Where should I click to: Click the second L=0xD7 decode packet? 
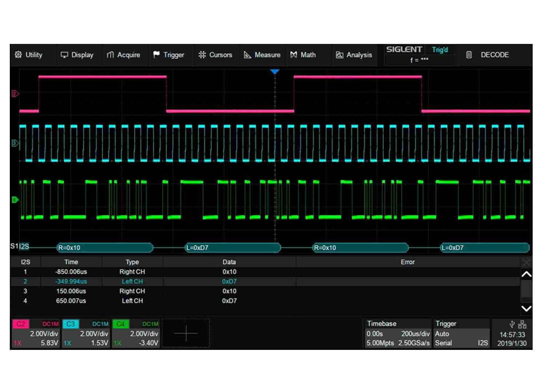(x=485, y=248)
